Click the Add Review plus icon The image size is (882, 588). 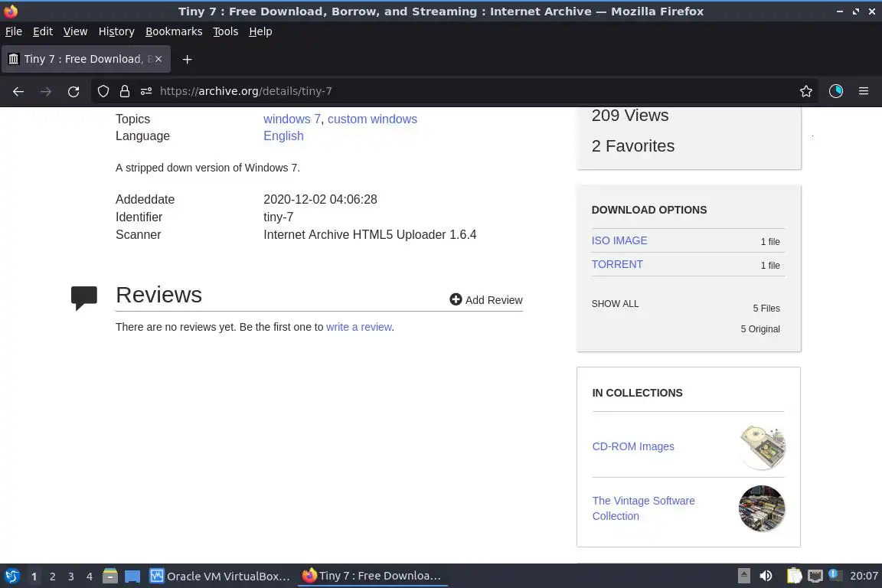click(x=456, y=300)
